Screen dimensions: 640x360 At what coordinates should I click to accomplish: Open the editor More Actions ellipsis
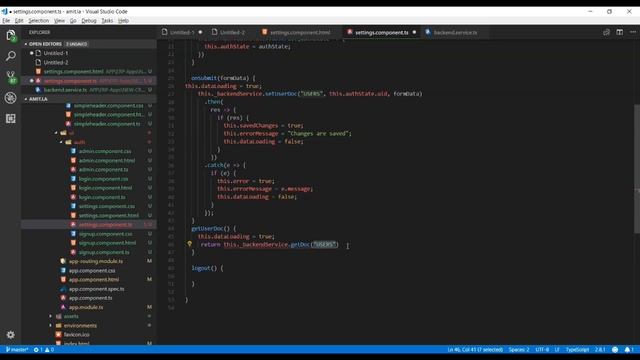pyautogui.click(x=633, y=32)
